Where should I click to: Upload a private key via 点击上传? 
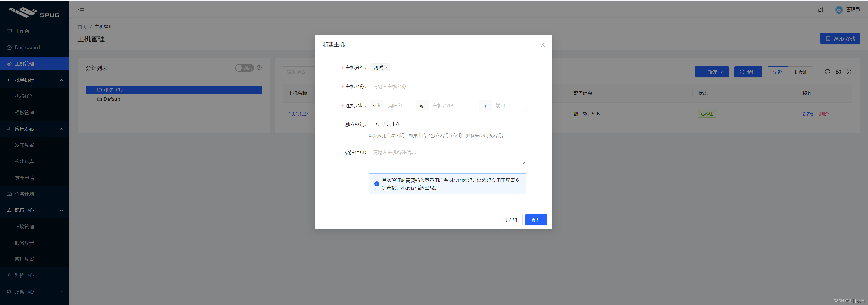tap(388, 124)
